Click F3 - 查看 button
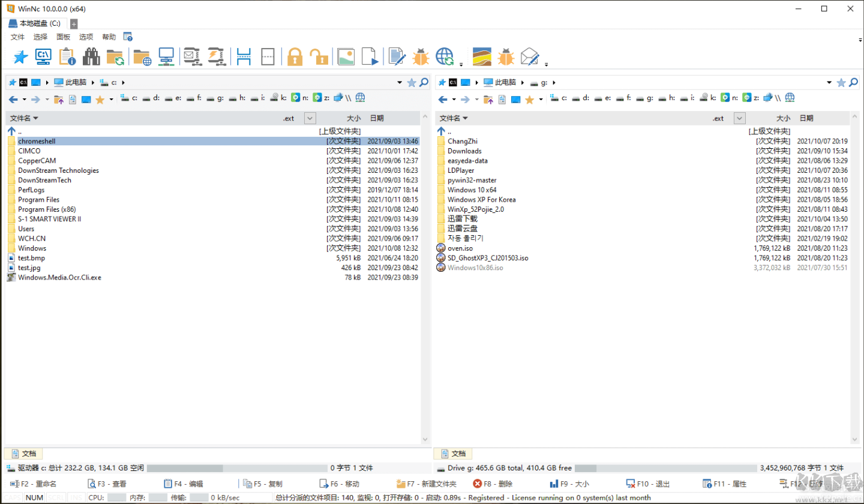The width and height of the screenshot is (864, 504). [x=107, y=484]
